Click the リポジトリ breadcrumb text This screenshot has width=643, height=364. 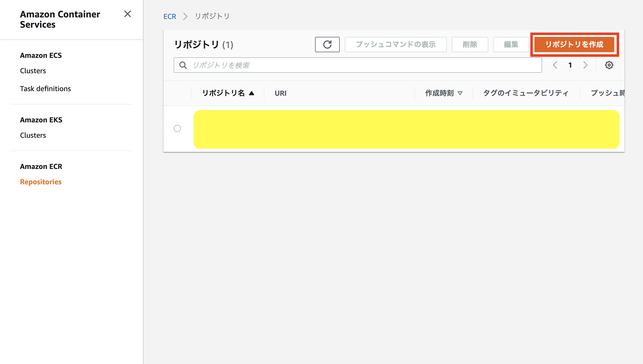pyautogui.click(x=212, y=16)
